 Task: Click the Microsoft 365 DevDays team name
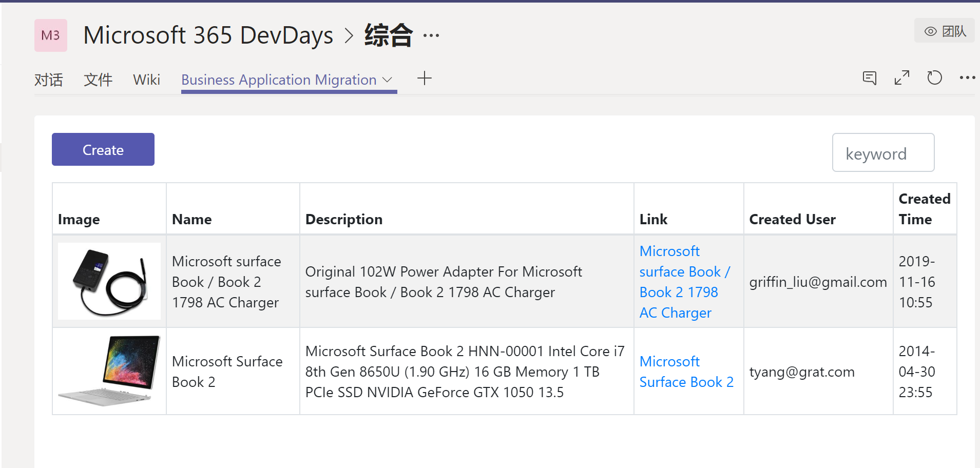[x=208, y=35]
